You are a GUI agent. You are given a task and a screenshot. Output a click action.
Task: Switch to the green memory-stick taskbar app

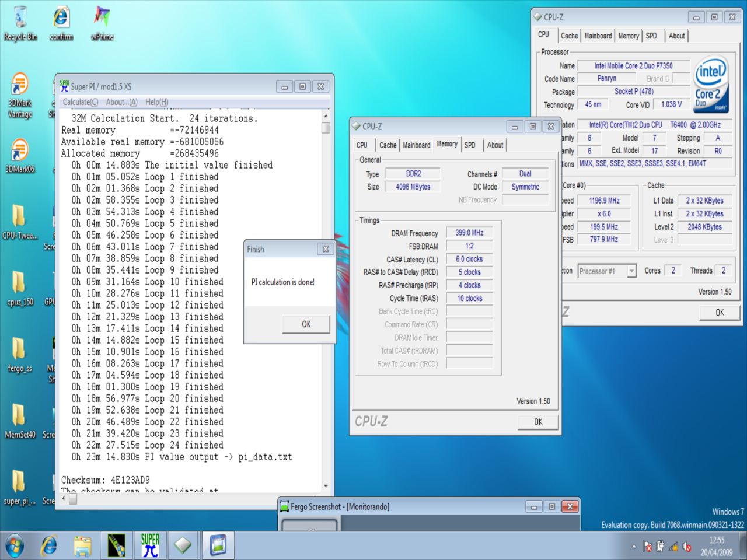(117, 546)
